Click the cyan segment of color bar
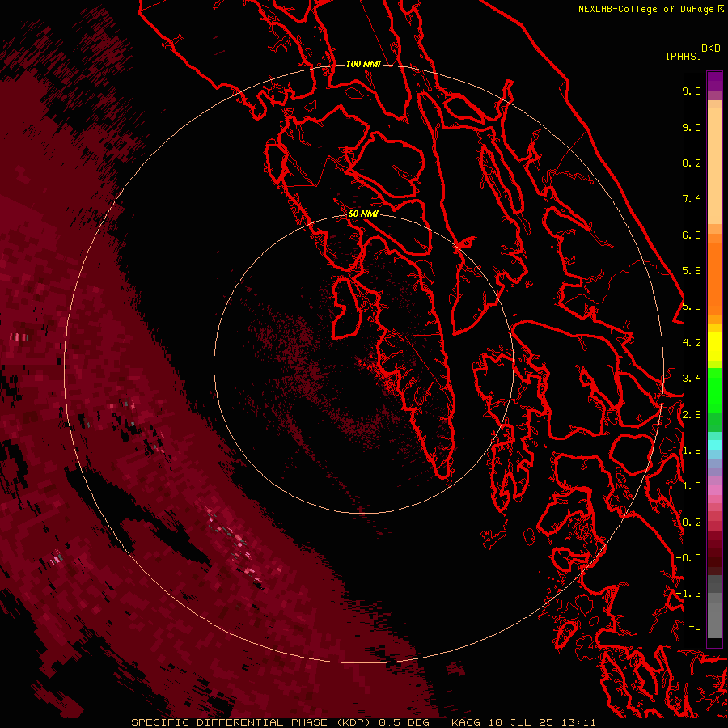The height and width of the screenshot is (728, 728). 714,445
